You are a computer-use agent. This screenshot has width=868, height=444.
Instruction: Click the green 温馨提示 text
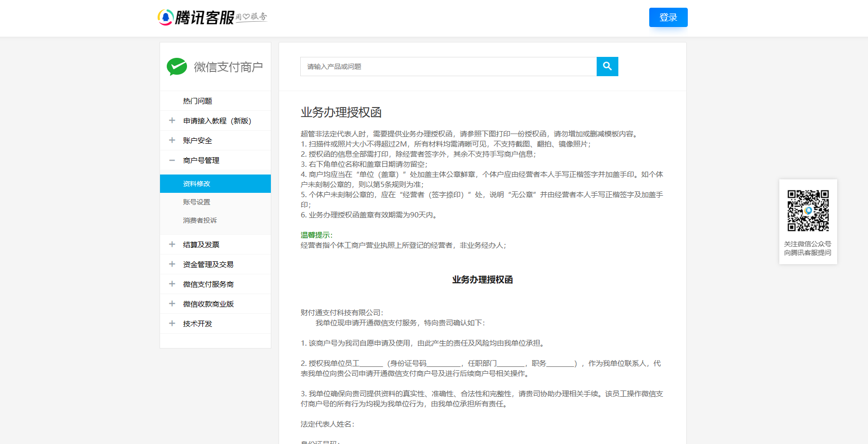coord(317,235)
